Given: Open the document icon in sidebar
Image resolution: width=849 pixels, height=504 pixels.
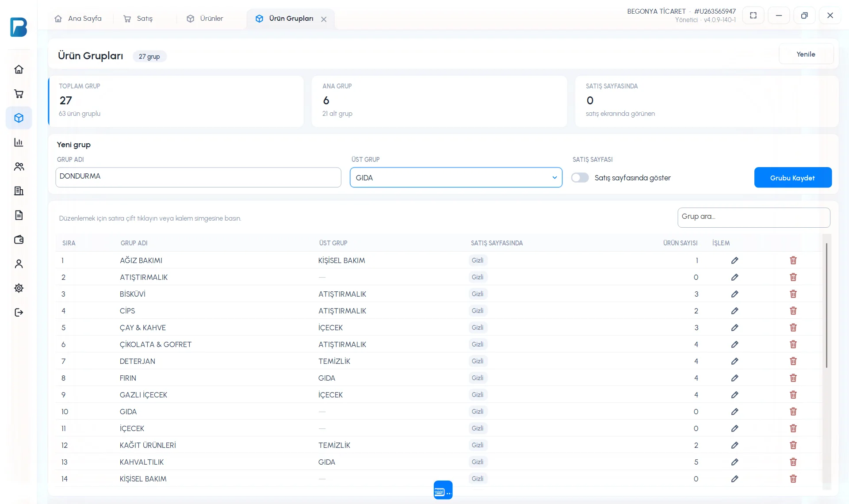Looking at the screenshot, I should point(19,215).
